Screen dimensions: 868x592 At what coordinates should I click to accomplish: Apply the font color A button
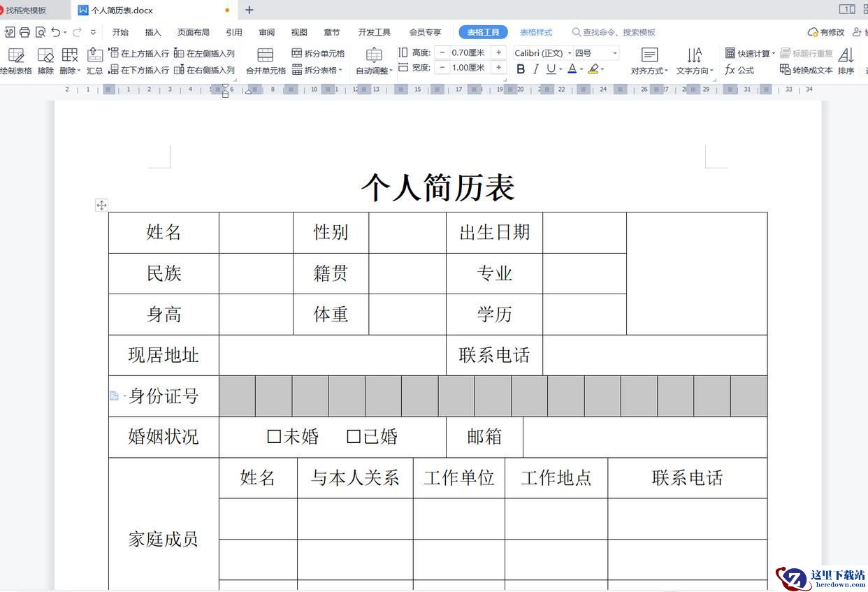[x=572, y=69]
